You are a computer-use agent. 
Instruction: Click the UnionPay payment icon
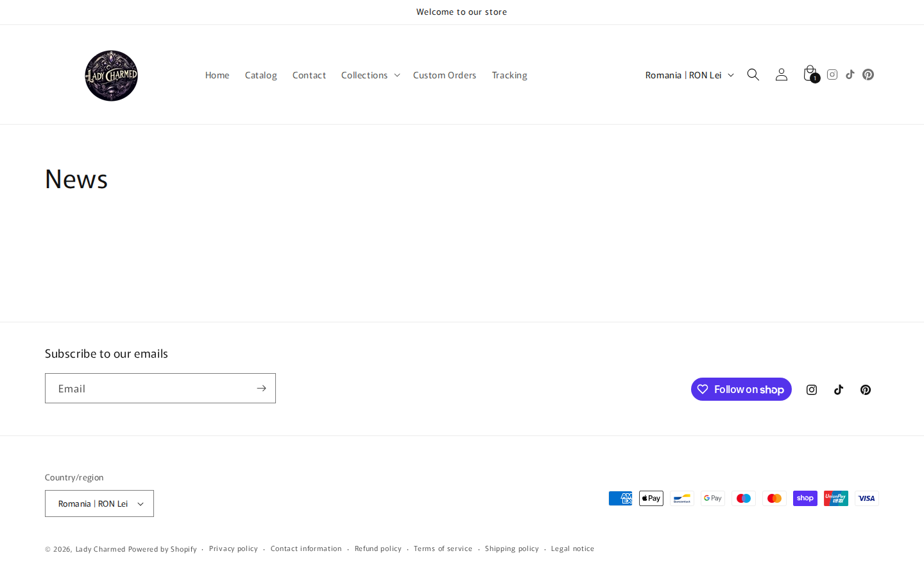836,498
